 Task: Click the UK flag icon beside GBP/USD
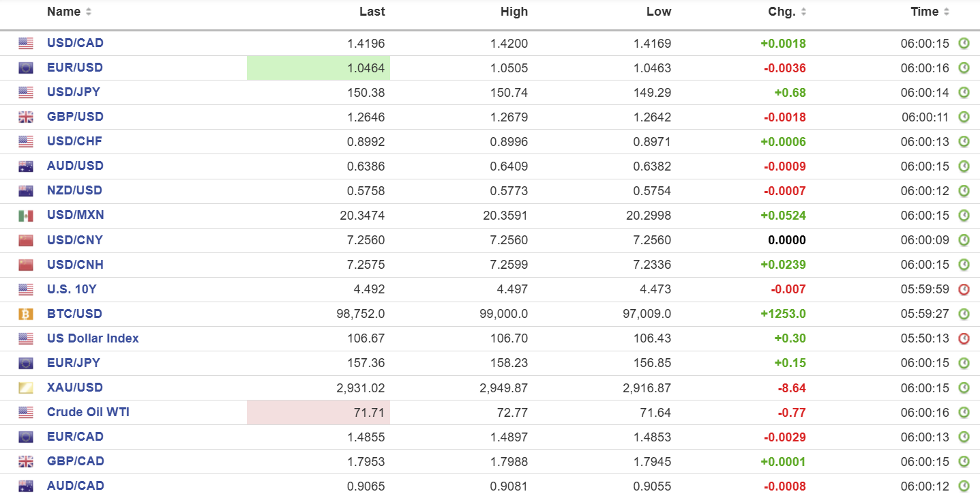[26, 117]
